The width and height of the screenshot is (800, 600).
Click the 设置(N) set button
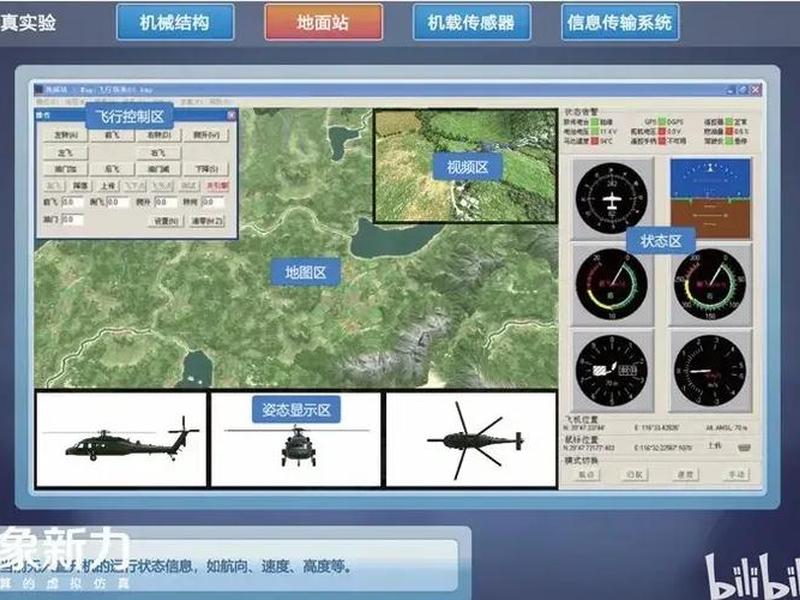click(x=166, y=221)
